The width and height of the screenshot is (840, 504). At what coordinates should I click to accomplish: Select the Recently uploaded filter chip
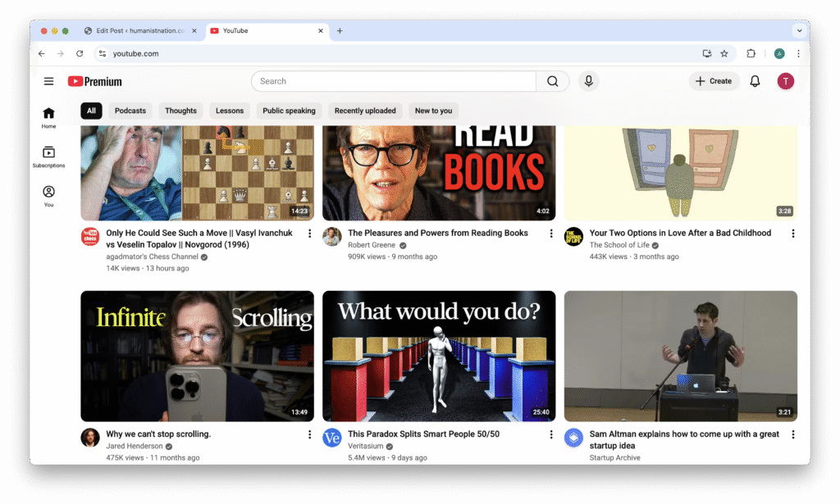point(365,111)
